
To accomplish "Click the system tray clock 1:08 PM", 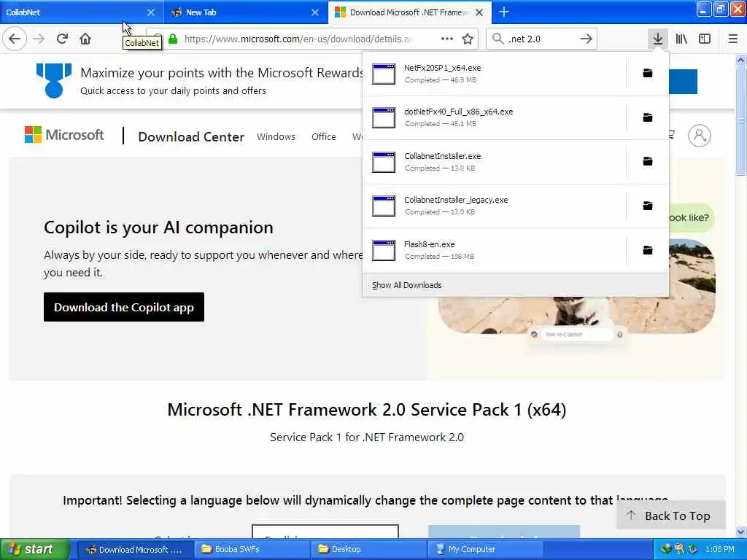I will [720, 549].
